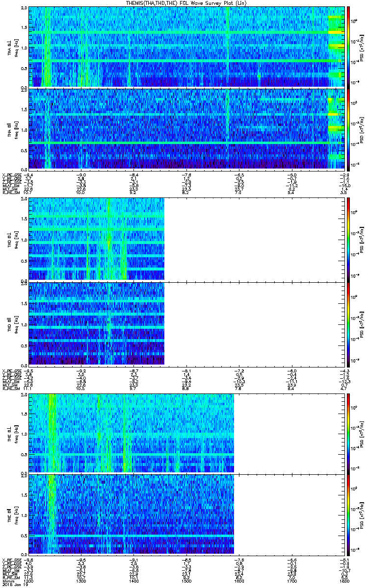Click the PSD color bar beside THE BII panel
368x588 pixels.
pos(349,514)
